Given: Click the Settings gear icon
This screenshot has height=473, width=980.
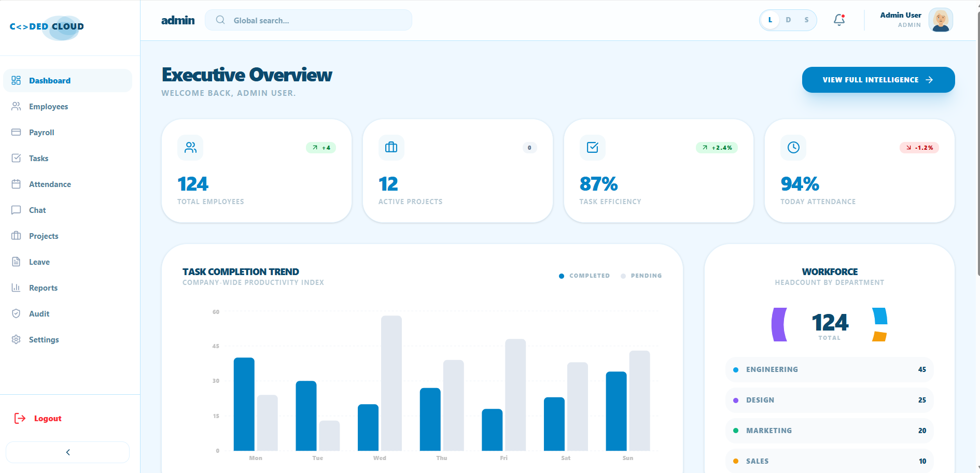Looking at the screenshot, I should (16, 339).
